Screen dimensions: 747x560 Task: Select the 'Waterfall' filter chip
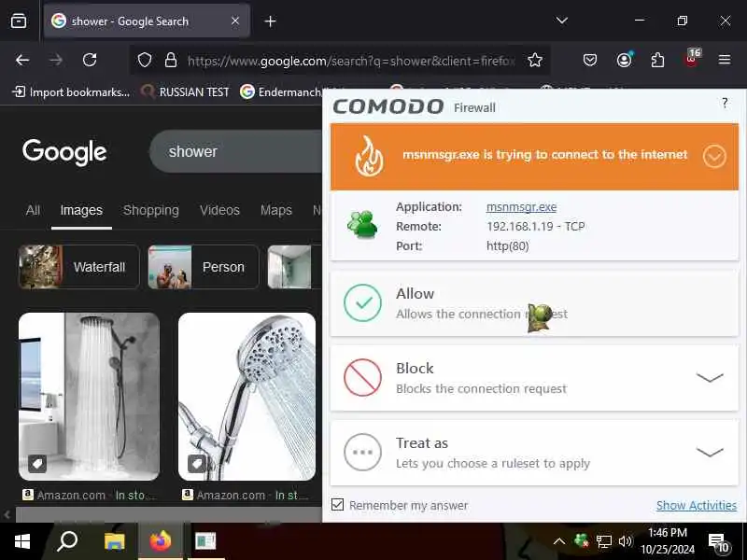click(x=79, y=267)
